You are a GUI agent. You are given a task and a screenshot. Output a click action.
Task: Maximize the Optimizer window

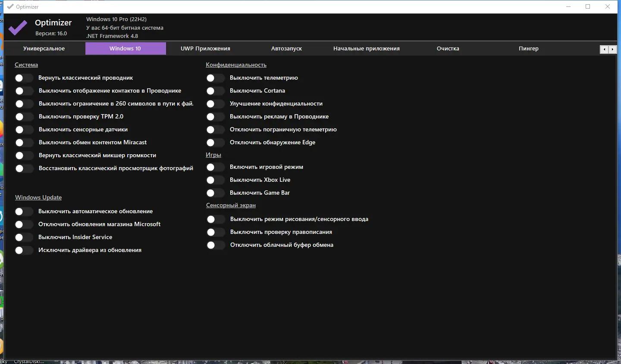588,6
